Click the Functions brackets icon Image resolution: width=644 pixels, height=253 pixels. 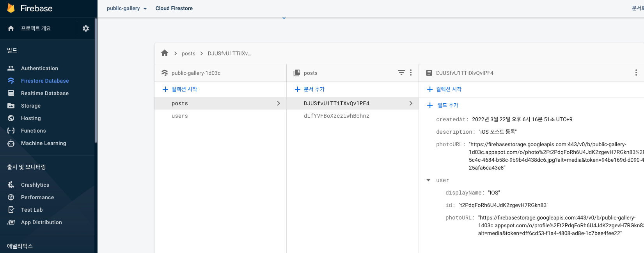(x=11, y=131)
